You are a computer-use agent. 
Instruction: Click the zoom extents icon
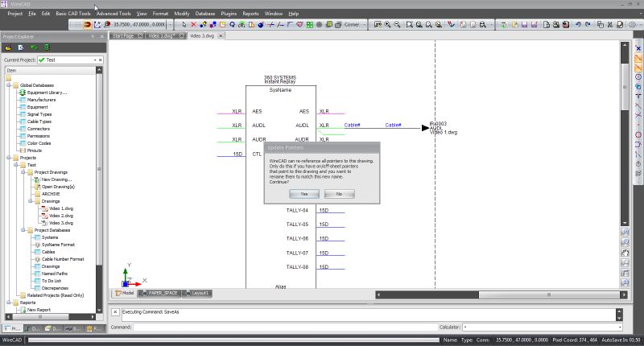(x=410, y=25)
